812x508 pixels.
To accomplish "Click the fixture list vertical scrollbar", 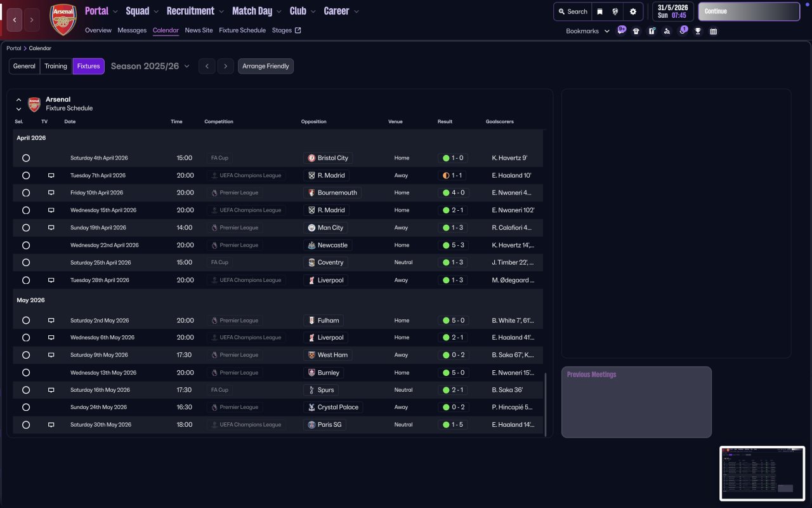I will tap(545, 404).
